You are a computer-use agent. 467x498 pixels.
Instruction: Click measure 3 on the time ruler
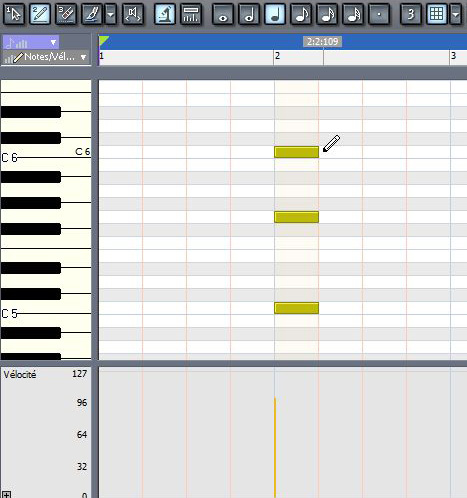click(453, 56)
